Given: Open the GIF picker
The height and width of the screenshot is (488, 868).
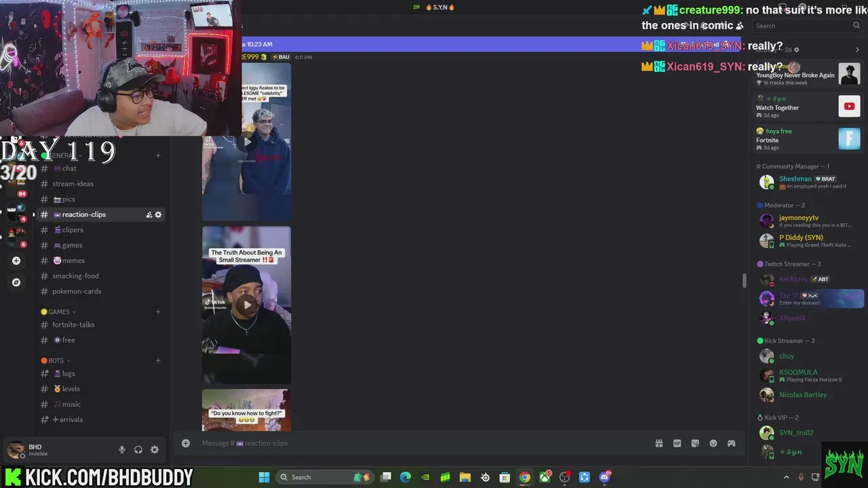Looking at the screenshot, I should point(677,443).
